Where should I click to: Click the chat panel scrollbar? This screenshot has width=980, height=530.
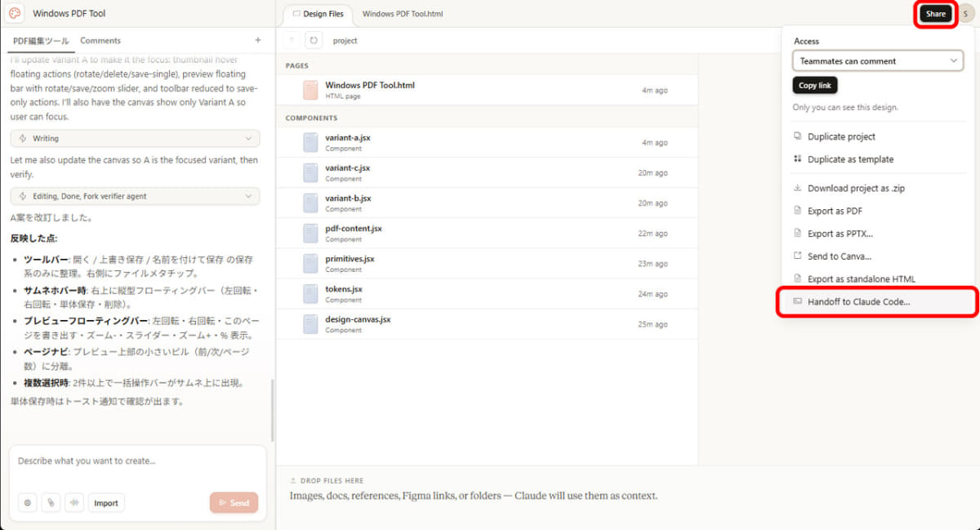272,410
